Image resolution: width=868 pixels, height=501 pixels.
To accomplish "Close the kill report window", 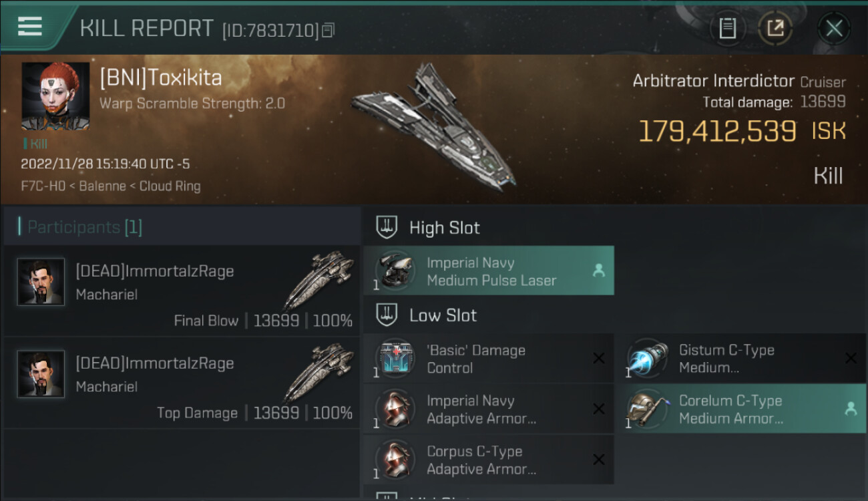I will (834, 28).
